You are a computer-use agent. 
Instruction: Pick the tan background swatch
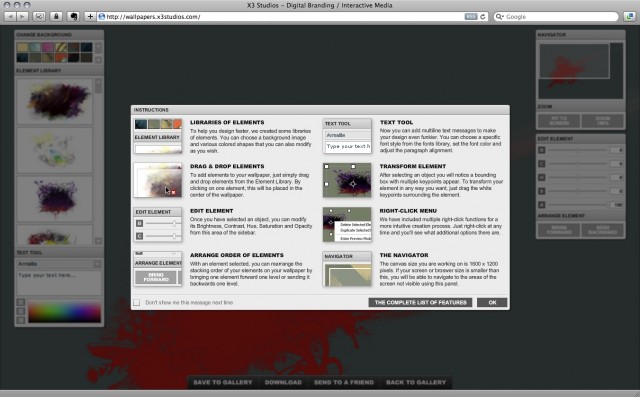click(x=22, y=47)
